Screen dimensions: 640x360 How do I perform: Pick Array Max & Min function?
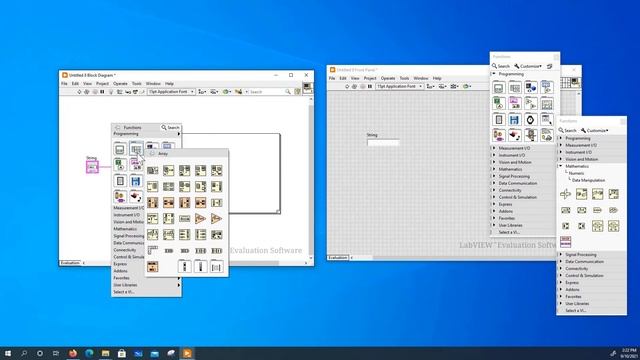200,187
